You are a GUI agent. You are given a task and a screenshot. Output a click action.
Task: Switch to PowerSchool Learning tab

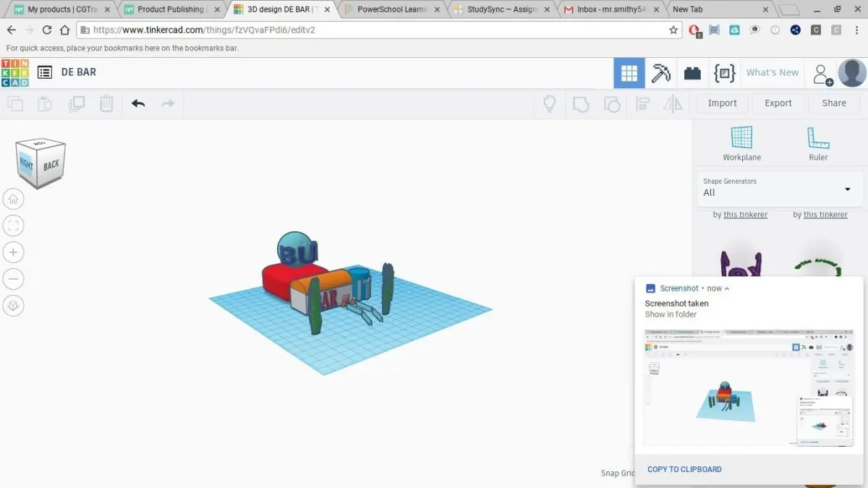click(x=391, y=9)
